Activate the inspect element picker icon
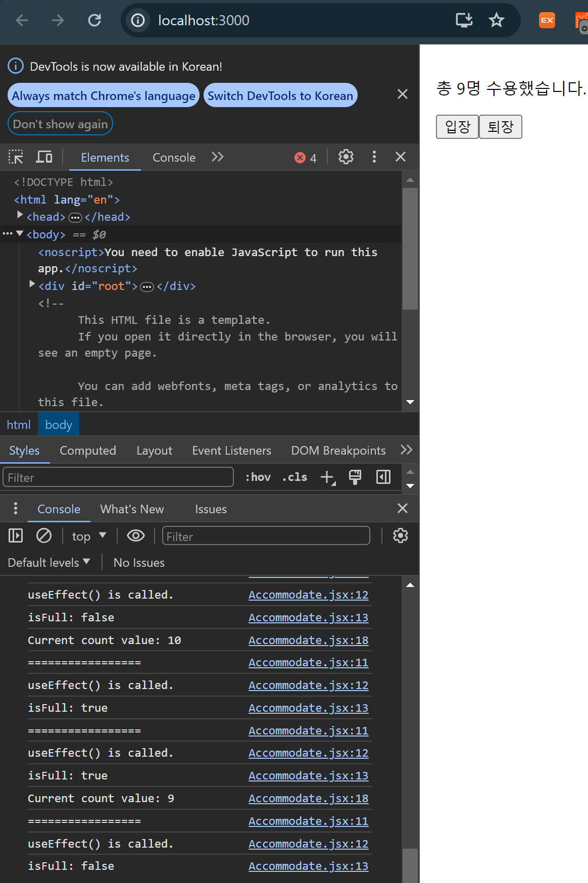 coord(16,157)
